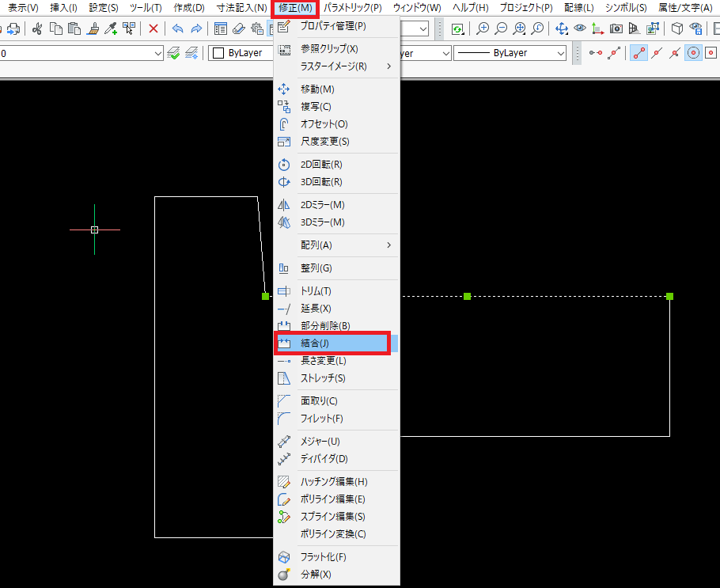The width and height of the screenshot is (720, 588).
Task: Click the green regenerate refresh icon
Action: point(457,29)
